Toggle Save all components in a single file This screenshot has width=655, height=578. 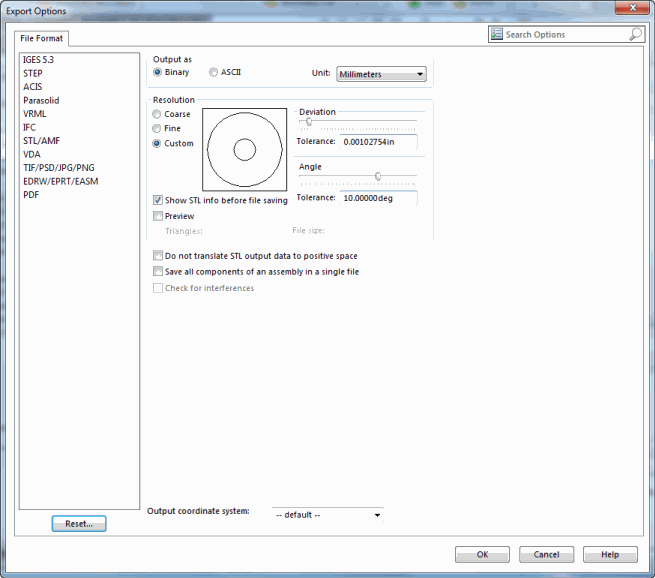pos(157,271)
